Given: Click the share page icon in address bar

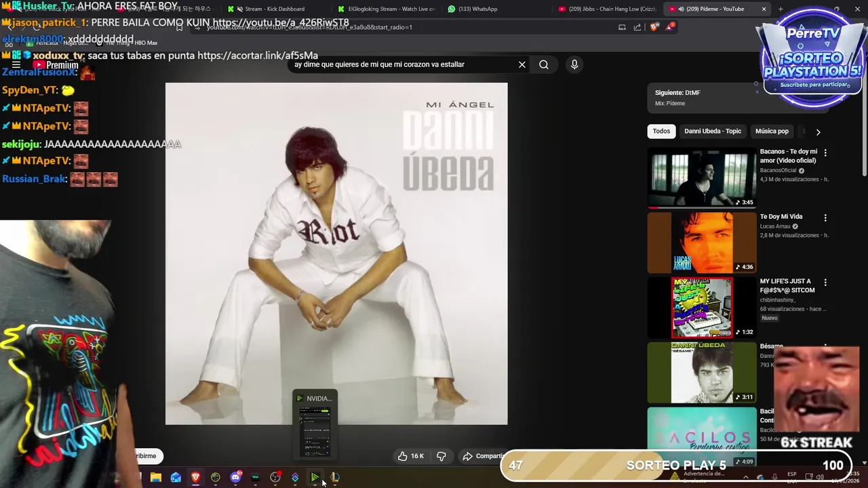Looking at the screenshot, I should click(x=637, y=27).
